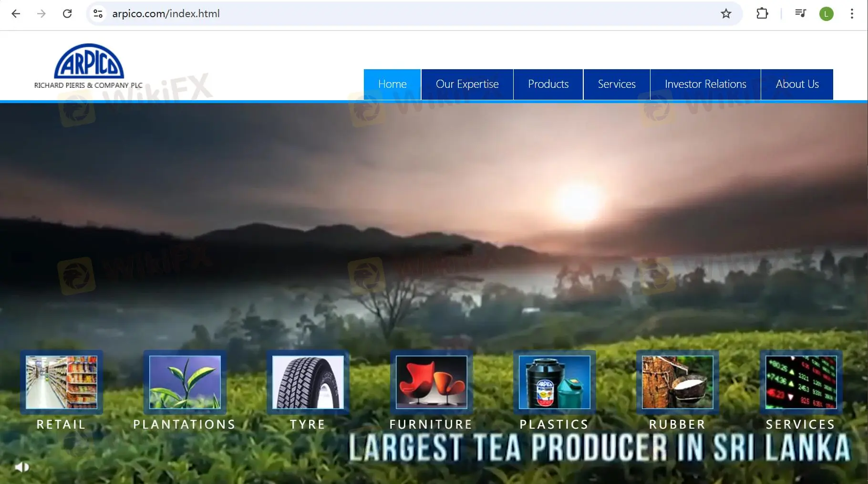Open the Investor Relations dropdown
Image resolution: width=868 pixels, height=484 pixels.
(705, 84)
